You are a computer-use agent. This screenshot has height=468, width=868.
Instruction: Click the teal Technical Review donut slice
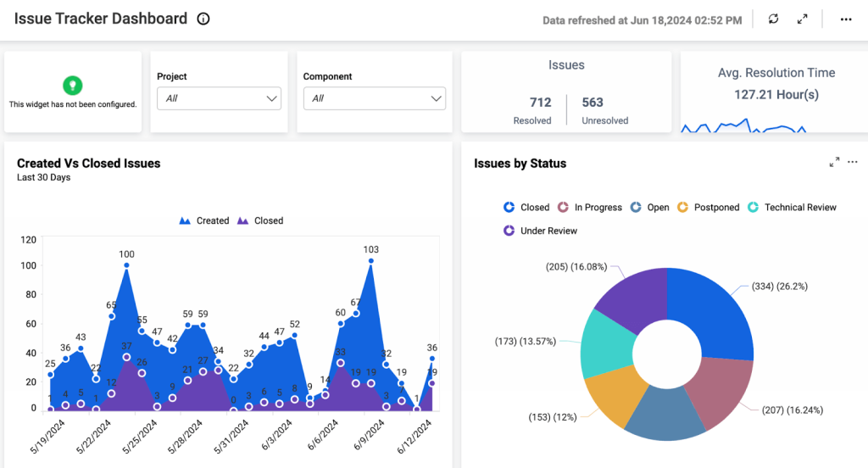pyautogui.click(x=606, y=343)
